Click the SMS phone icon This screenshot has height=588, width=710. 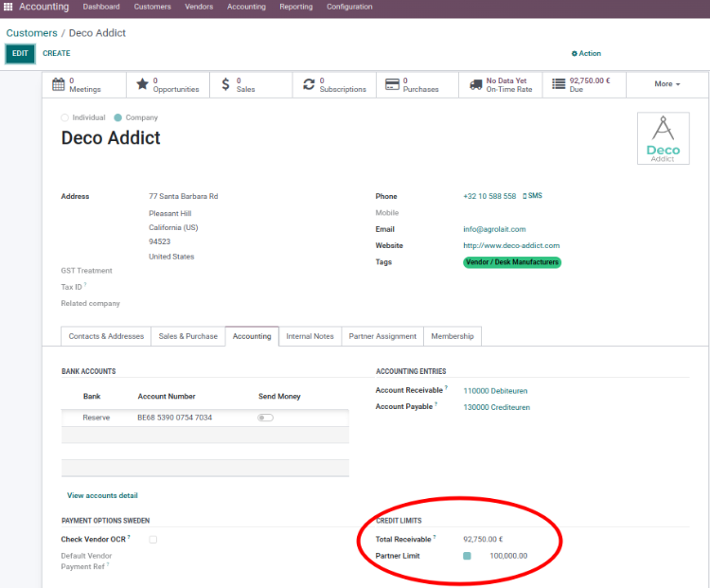524,196
